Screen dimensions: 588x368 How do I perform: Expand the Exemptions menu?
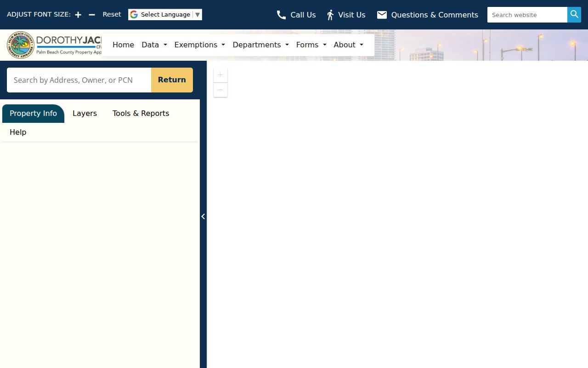click(200, 45)
